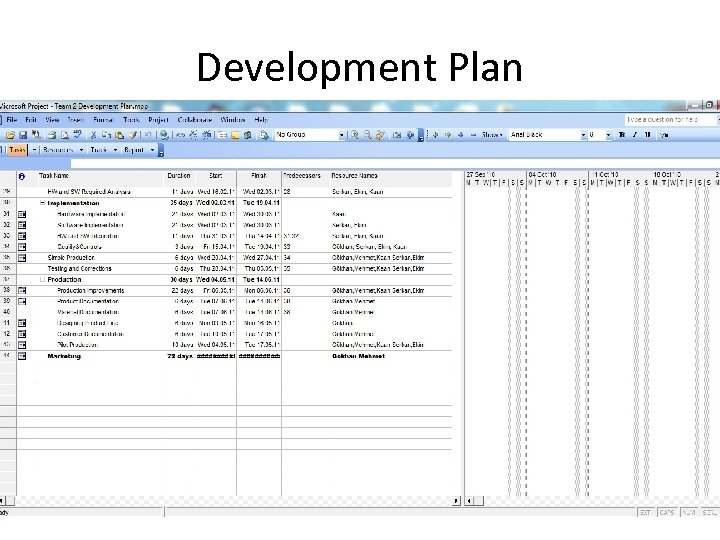Toggle Bold formatting

(x=622, y=135)
